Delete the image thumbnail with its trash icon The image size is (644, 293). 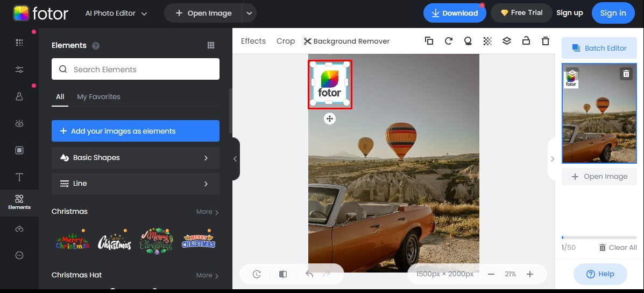coord(626,74)
